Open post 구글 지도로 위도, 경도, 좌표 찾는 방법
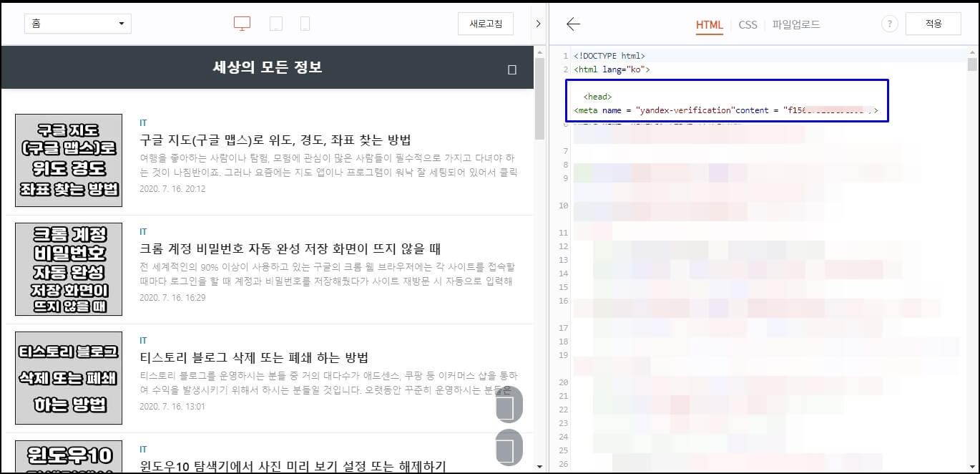Screen dimensions: 980x474 [275, 140]
